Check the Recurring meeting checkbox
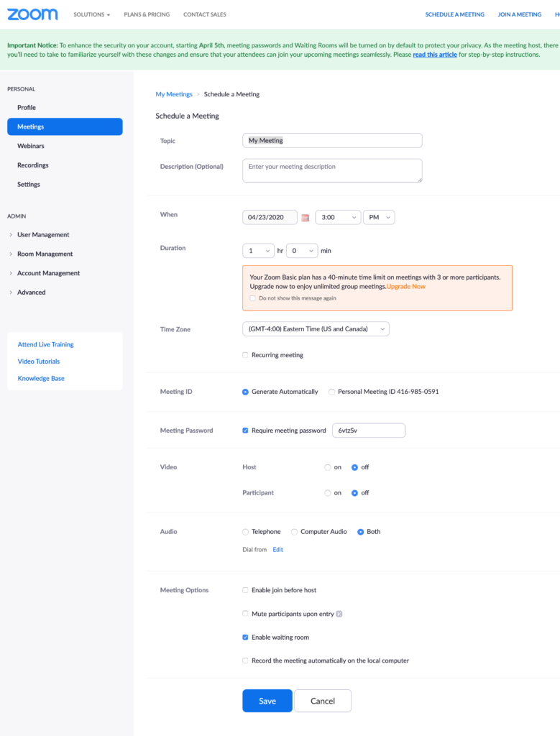The height and width of the screenshot is (736, 560). pyautogui.click(x=245, y=355)
